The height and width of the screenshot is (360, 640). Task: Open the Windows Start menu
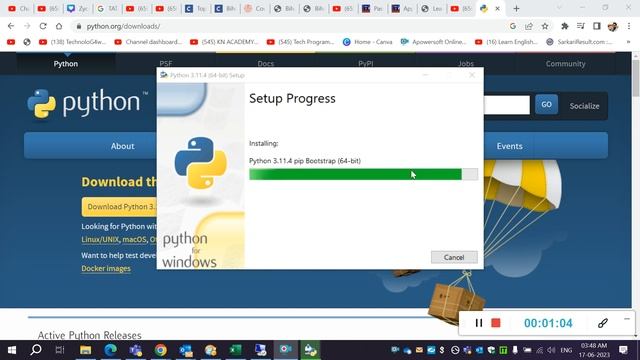(x=12, y=350)
